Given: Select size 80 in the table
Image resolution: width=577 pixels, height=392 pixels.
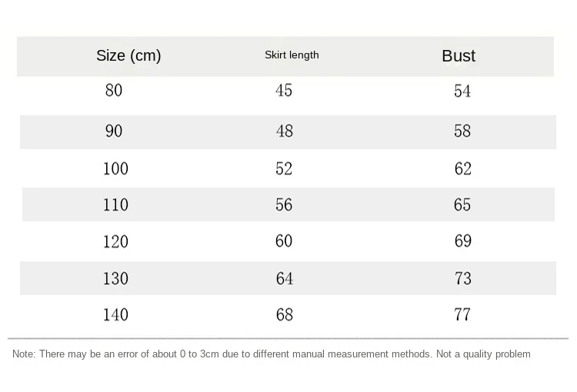Looking at the screenshot, I should [x=114, y=90].
